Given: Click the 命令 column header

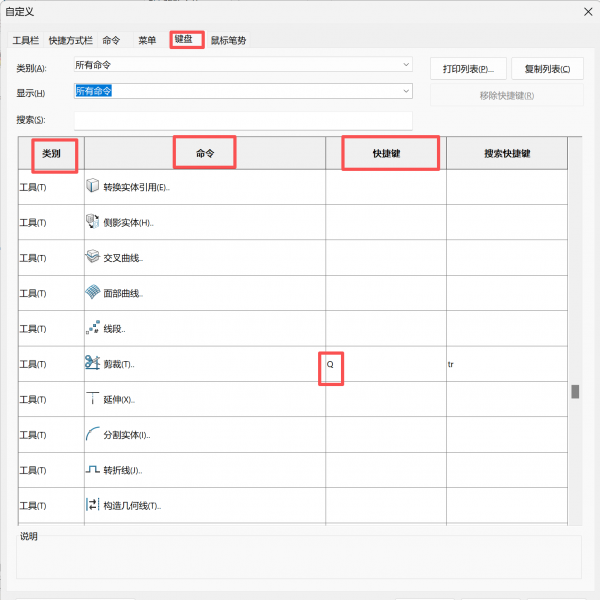Looking at the screenshot, I should [x=205, y=153].
